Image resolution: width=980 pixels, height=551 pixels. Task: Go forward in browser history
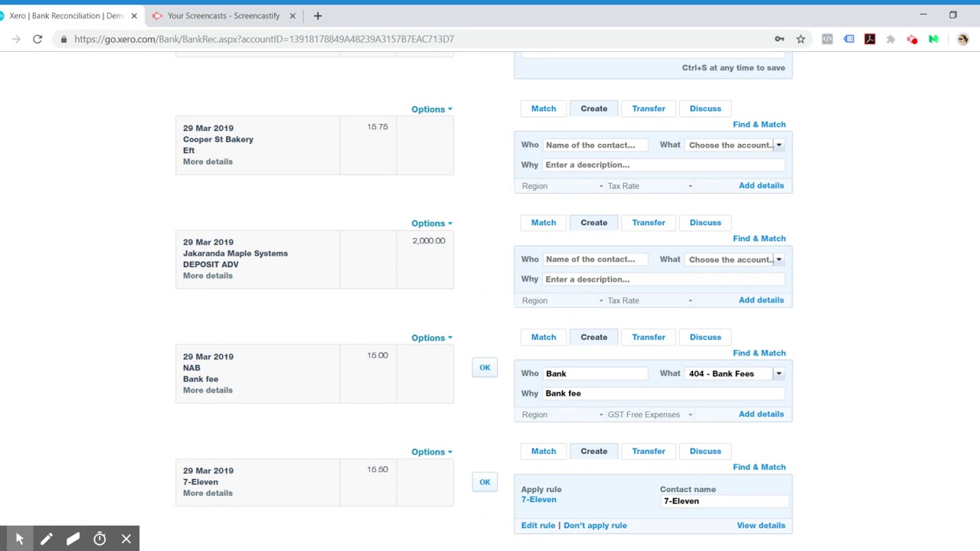(x=16, y=39)
